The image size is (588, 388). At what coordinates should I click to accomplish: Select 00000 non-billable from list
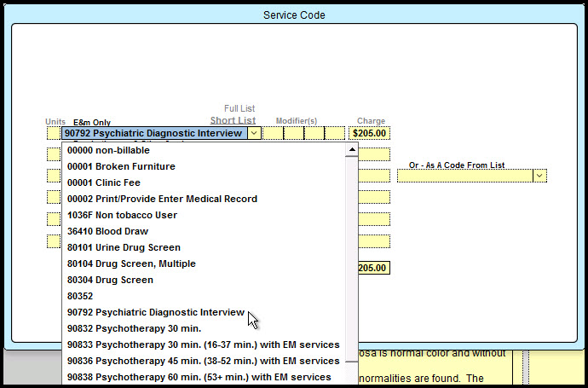pos(107,150)
